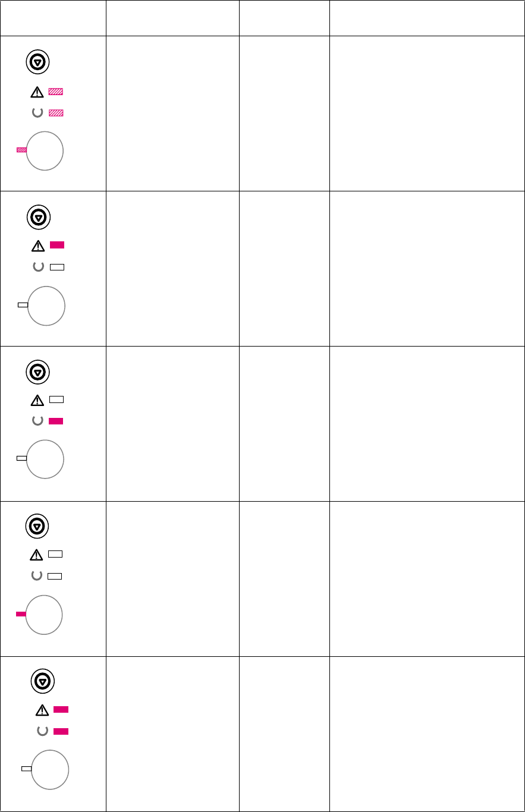Click the Ready circle icon in the fourth row

point(37,575)
